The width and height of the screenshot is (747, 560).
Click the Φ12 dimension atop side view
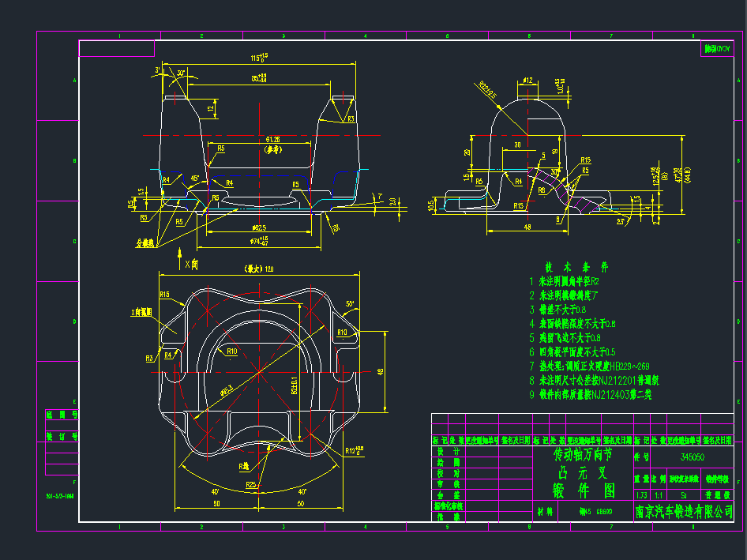click(527, 80)
